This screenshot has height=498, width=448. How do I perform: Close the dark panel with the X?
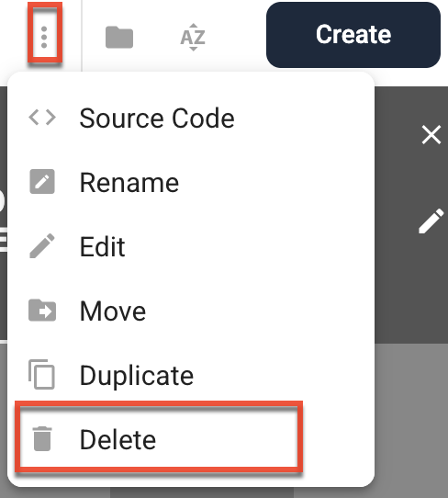click(x=431, y=135)
